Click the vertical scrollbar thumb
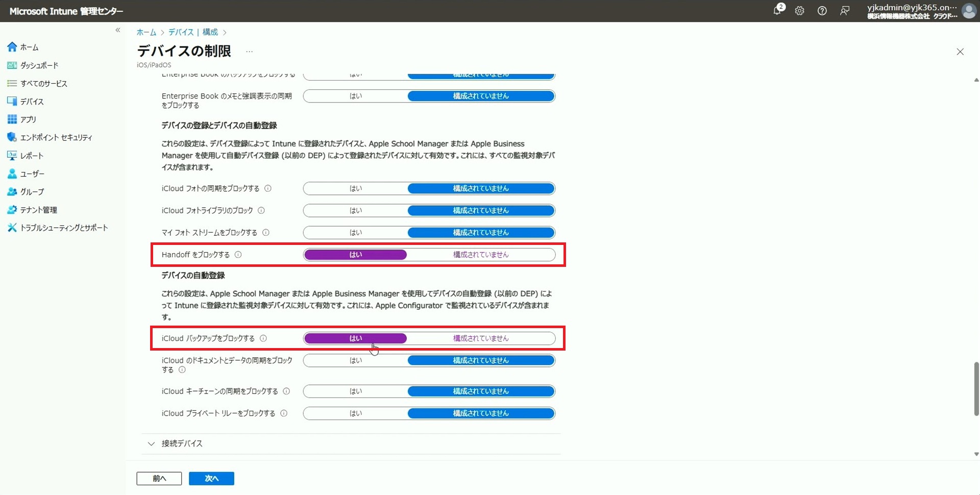 [x=976, y=388]
